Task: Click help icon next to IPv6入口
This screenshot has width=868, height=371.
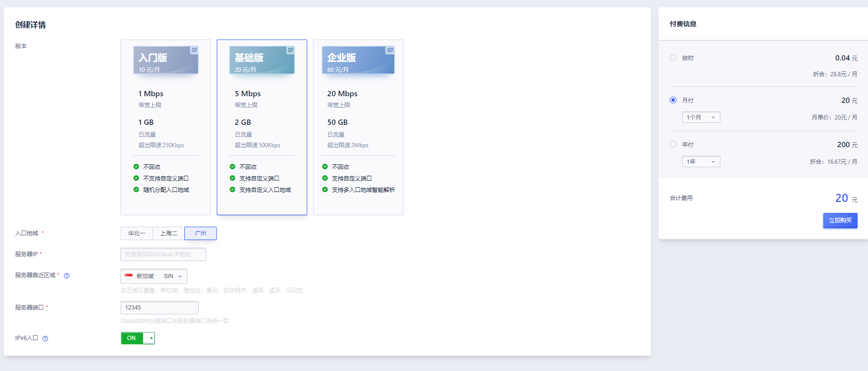Action: (45, 339)
